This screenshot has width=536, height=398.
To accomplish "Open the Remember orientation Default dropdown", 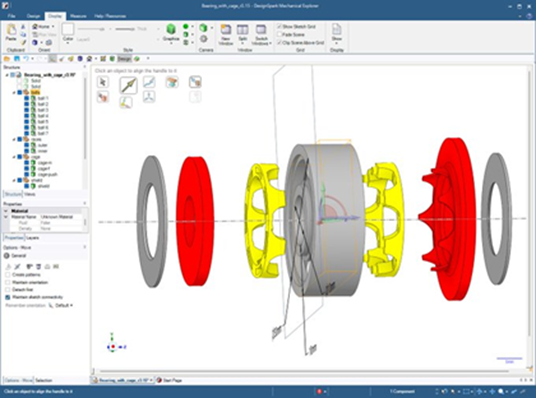I will 64,305.
